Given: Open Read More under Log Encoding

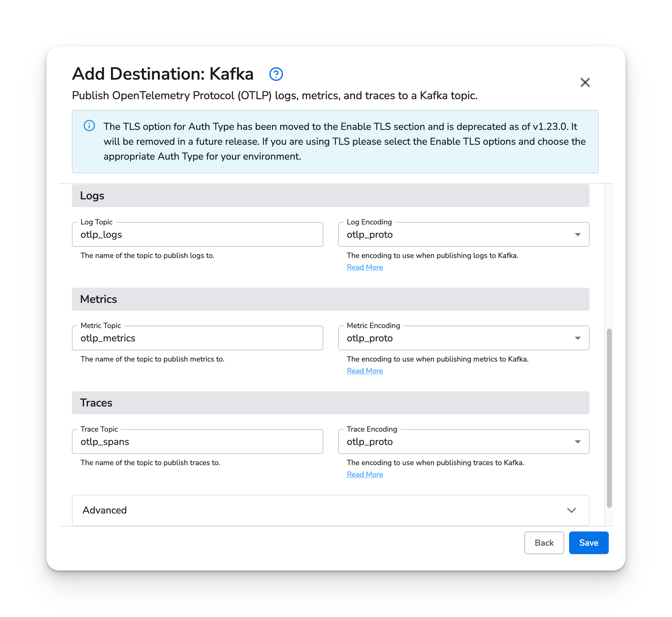Looking at the screenshot, I should (365, 267).
